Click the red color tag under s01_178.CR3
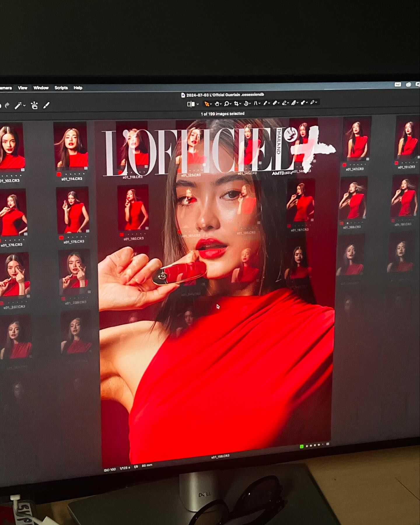420x525 pixels. [61, 238]
